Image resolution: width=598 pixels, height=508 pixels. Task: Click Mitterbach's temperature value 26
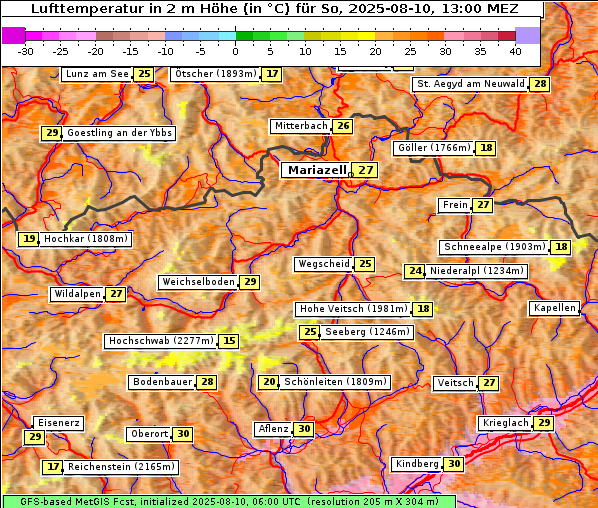(x=342, y=126)
